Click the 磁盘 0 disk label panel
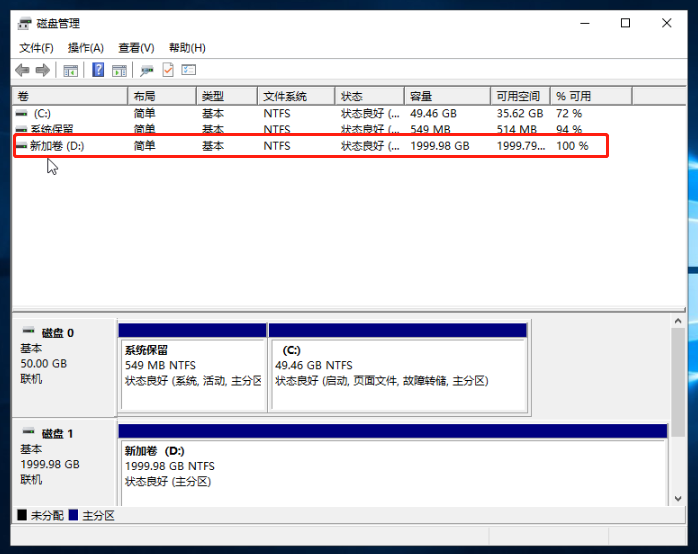The image size is (698, 554). [64, 368]
